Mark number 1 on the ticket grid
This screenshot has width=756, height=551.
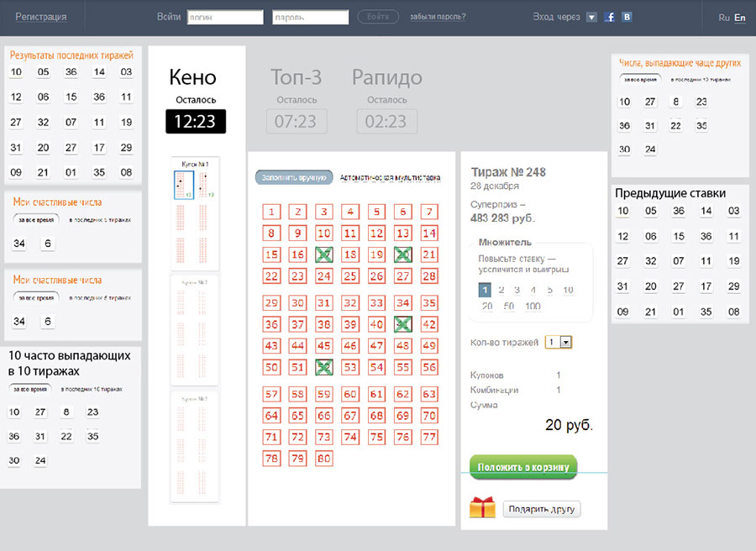(x=271, y=213)
